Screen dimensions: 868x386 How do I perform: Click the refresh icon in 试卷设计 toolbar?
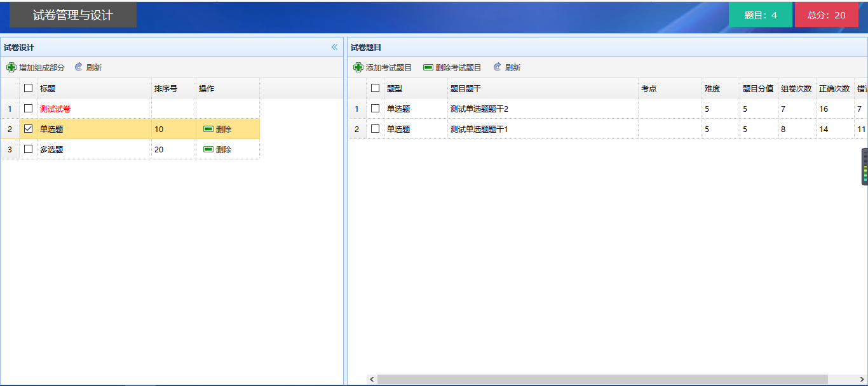click(79, 67)
